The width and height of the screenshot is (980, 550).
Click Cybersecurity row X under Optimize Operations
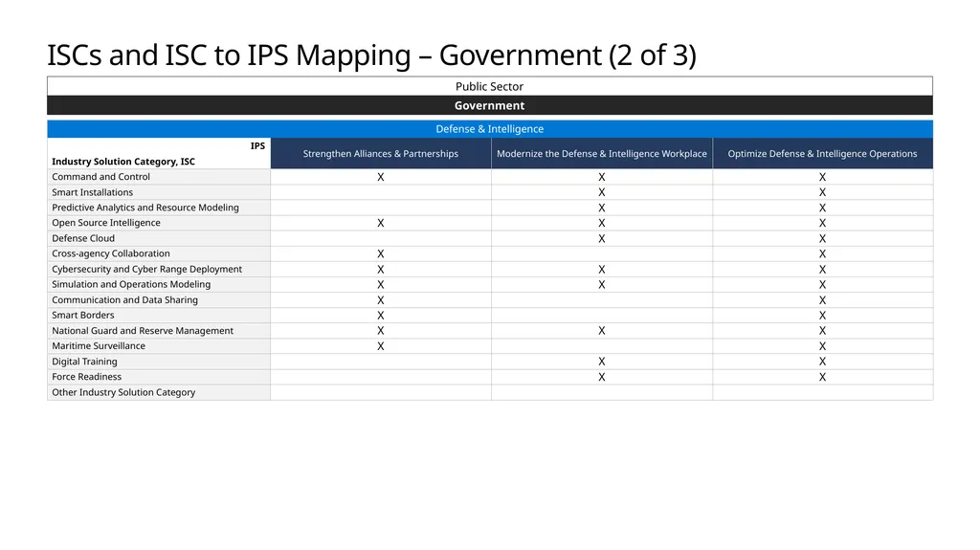[x=822, y=270]
